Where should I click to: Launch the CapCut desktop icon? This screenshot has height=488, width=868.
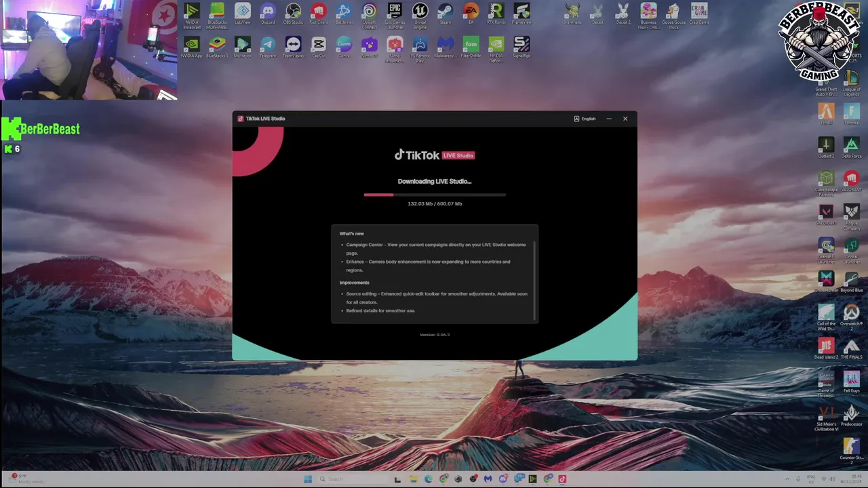[318, 47]
